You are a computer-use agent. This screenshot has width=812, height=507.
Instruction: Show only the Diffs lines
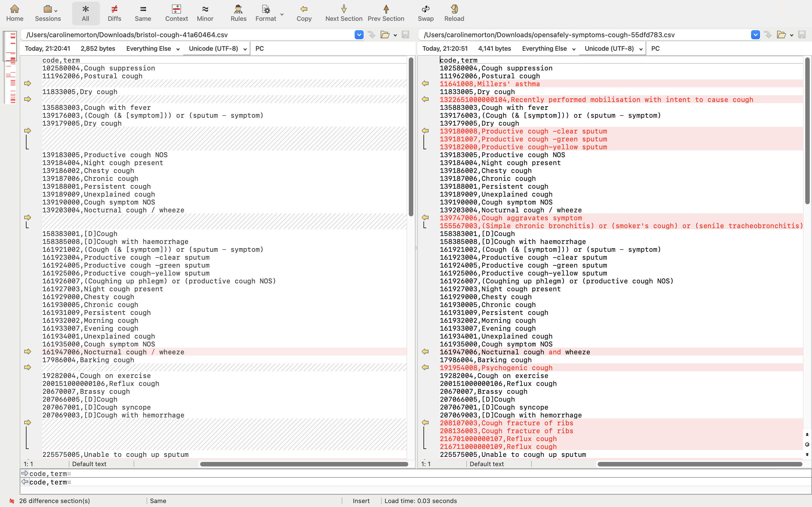[114, 13]
